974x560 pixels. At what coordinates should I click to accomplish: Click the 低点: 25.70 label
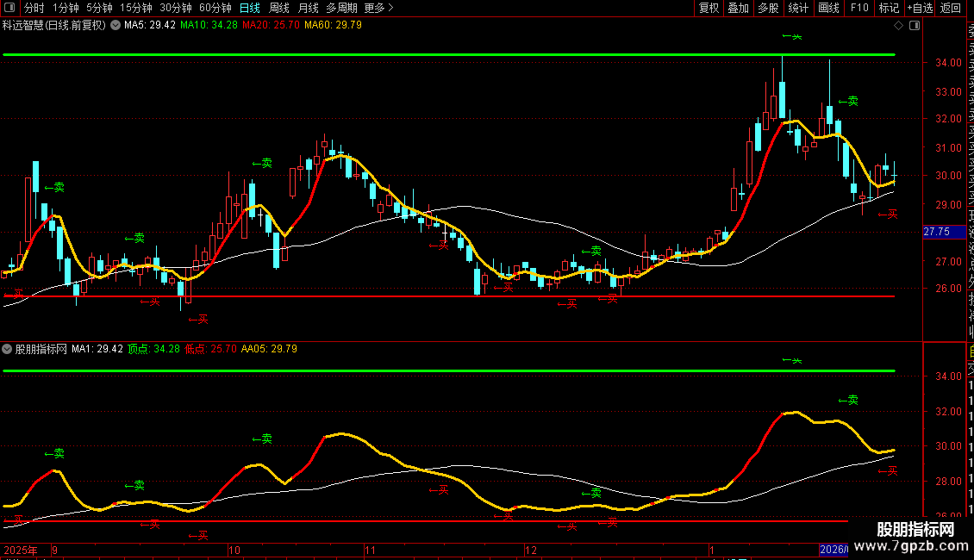(211, 349)
